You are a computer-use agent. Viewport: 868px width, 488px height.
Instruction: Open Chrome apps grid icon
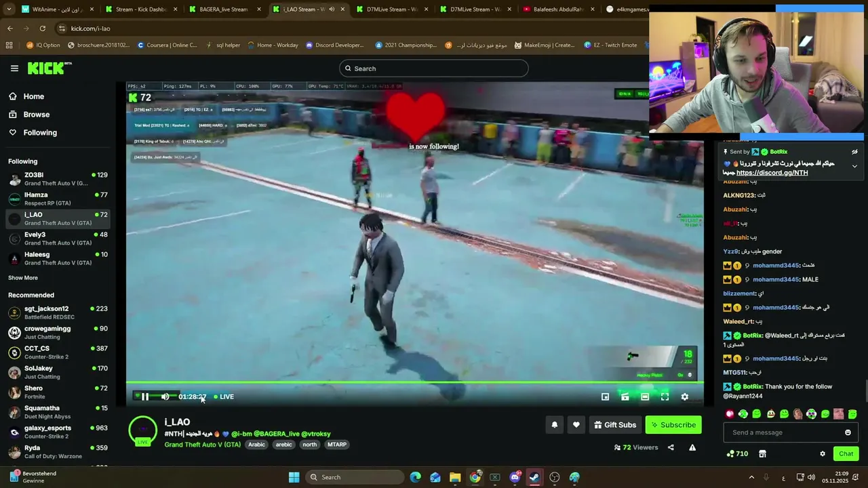point(9,45)
